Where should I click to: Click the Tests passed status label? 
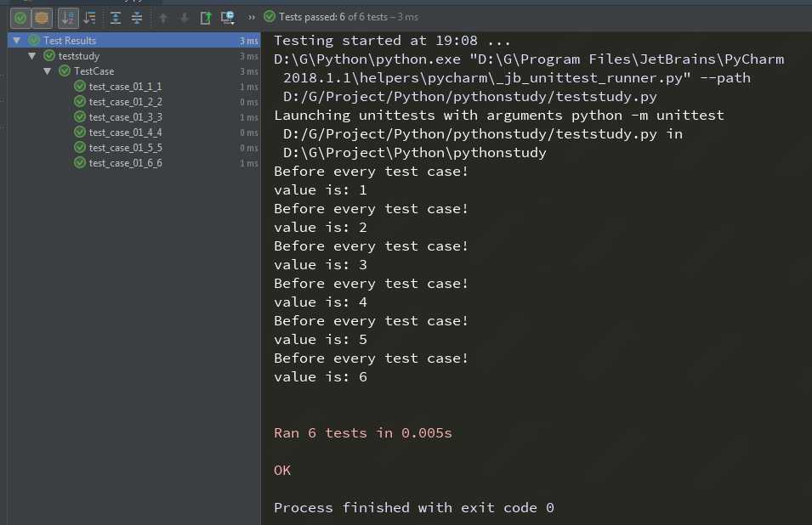tap(349, 17)
